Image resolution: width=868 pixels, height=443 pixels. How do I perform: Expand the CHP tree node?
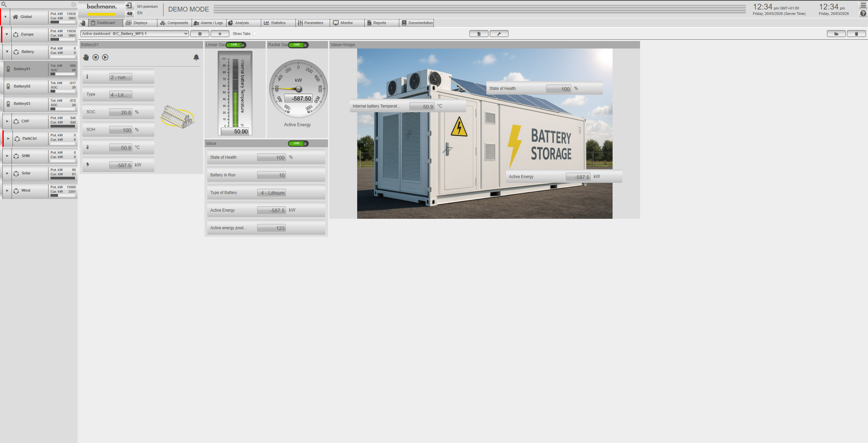coord(7,121)
